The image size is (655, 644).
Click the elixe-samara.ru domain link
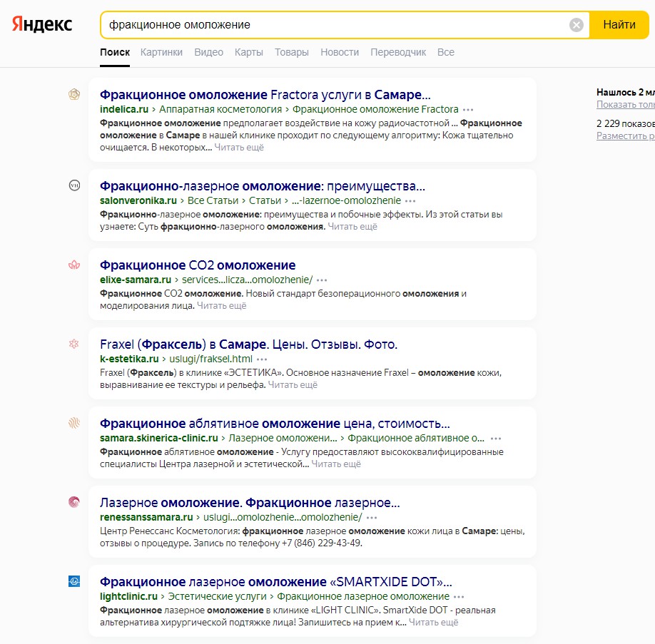136,280
